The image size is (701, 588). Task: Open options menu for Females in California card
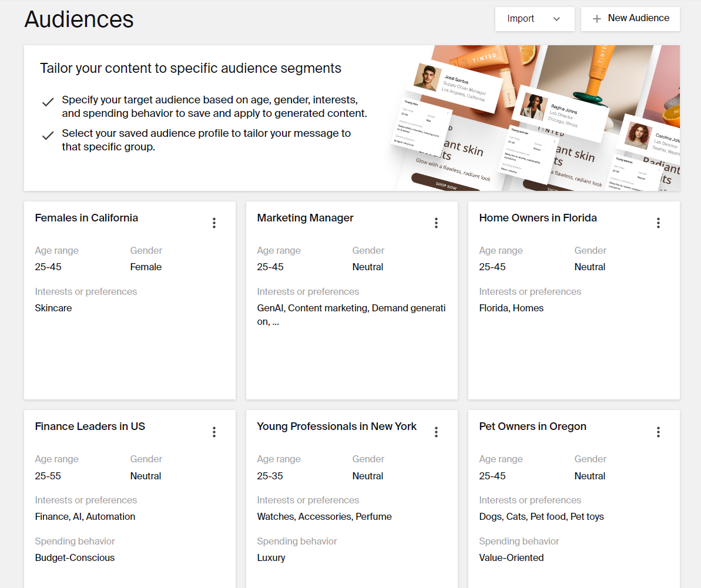coord(214,223)
